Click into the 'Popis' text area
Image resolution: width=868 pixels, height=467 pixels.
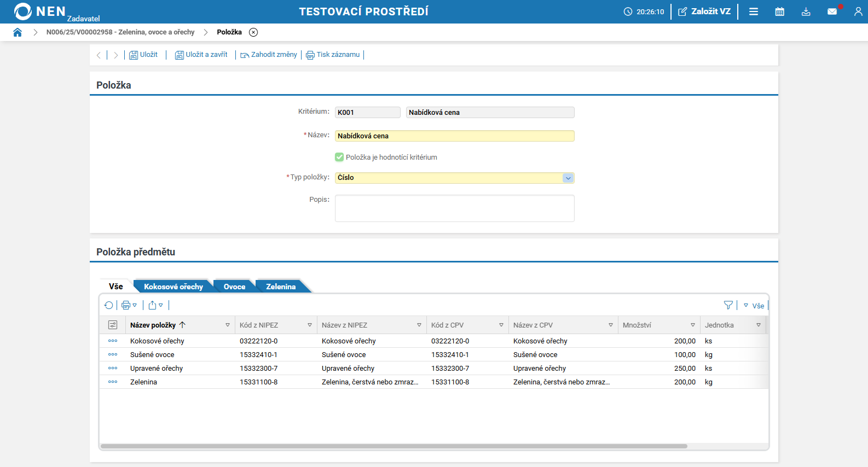tap(454, 208)
